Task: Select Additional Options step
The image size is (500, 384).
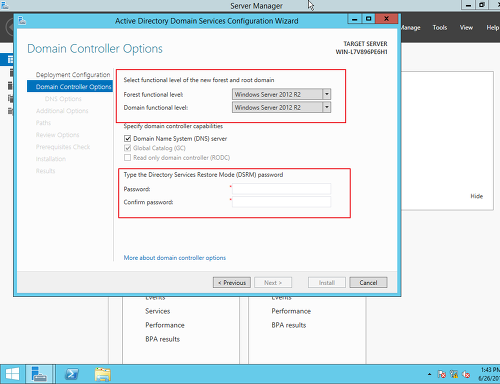Action: click(62, 111)
